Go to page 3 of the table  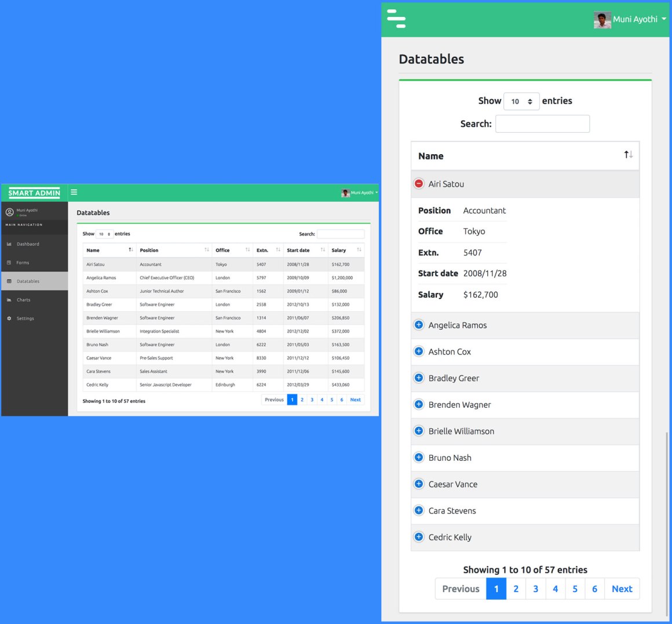click(535, 588)
